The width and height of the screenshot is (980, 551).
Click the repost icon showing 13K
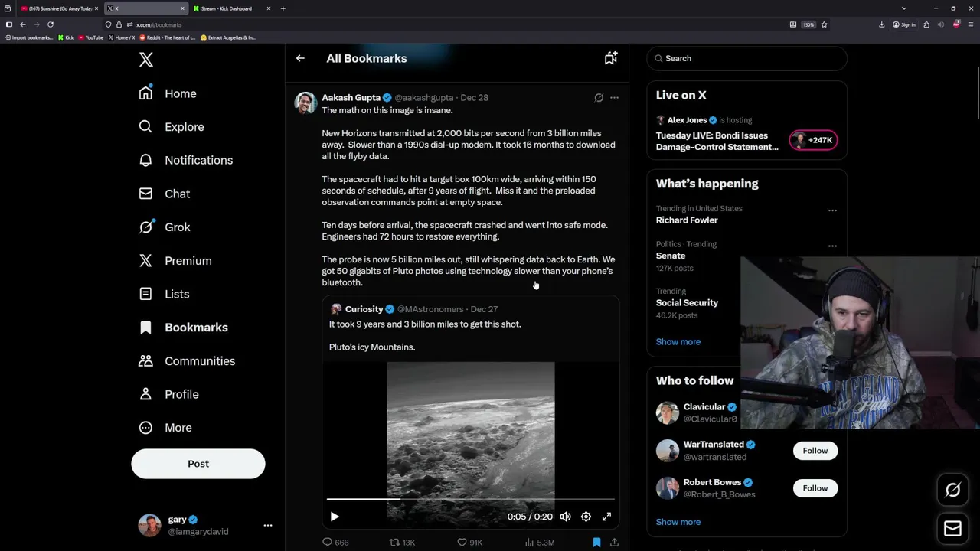[x=402, y=542]
